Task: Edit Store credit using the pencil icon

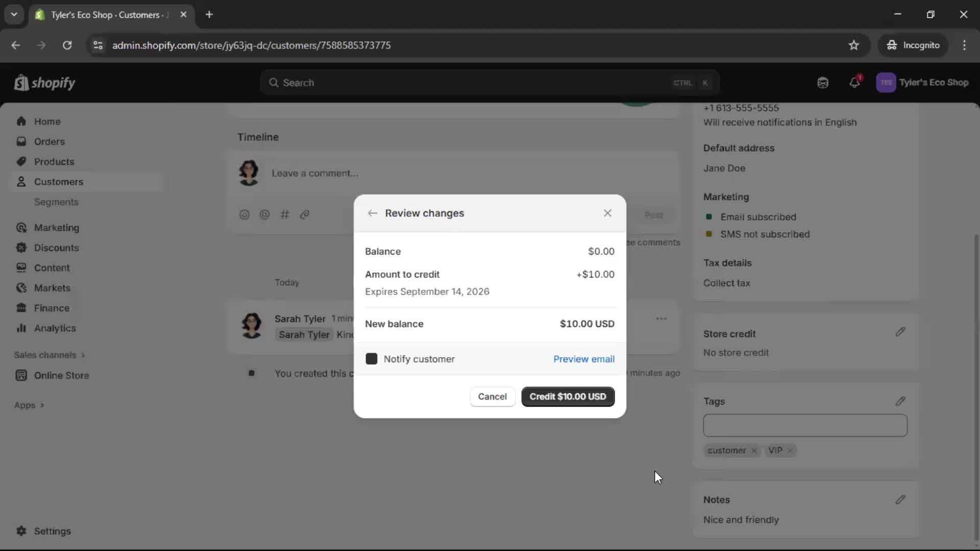Action: point(900,332)
